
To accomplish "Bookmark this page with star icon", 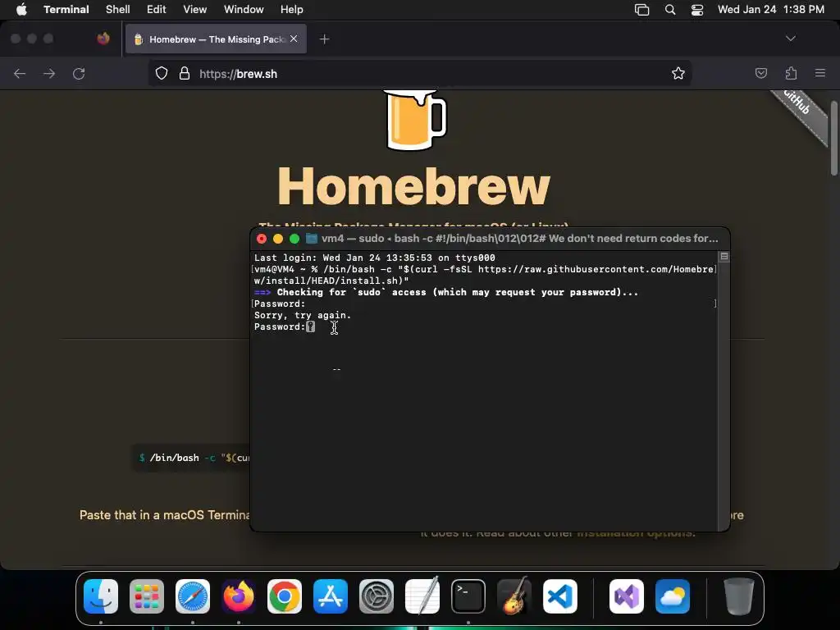I will point(678,73).
